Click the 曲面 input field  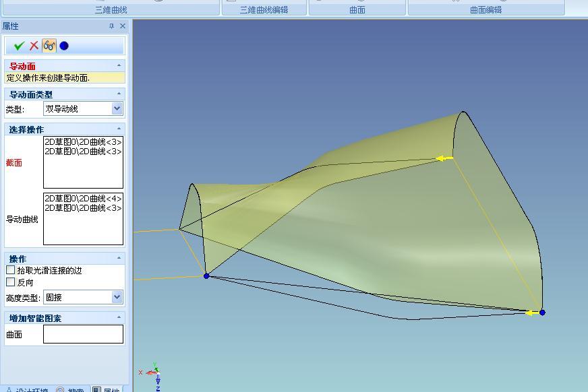(83, 334)
